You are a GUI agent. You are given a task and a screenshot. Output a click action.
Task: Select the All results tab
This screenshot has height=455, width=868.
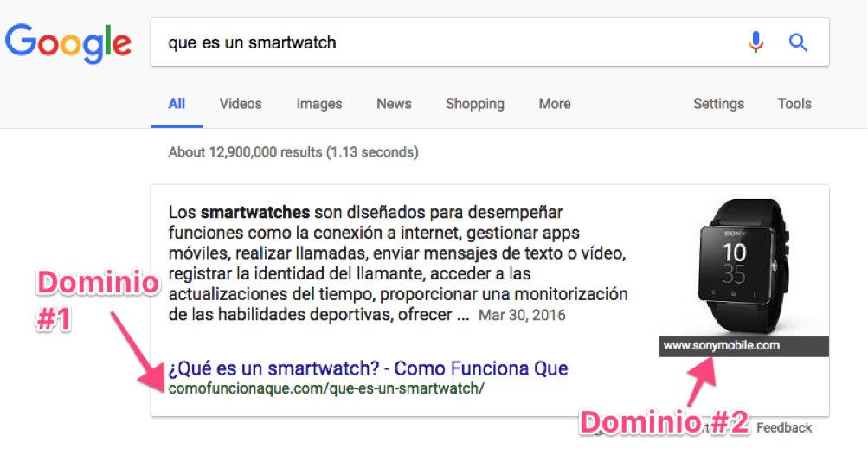point(177,104)
